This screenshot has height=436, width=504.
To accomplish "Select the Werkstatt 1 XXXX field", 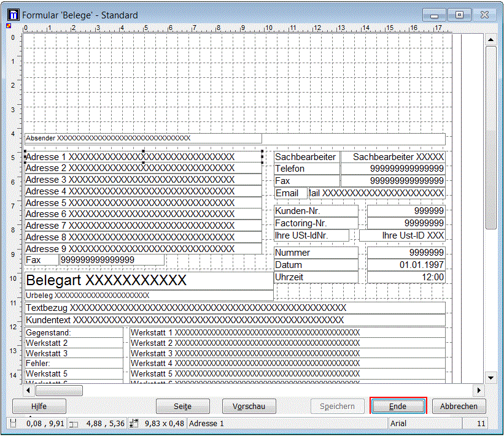I will (x=288, y=332).
